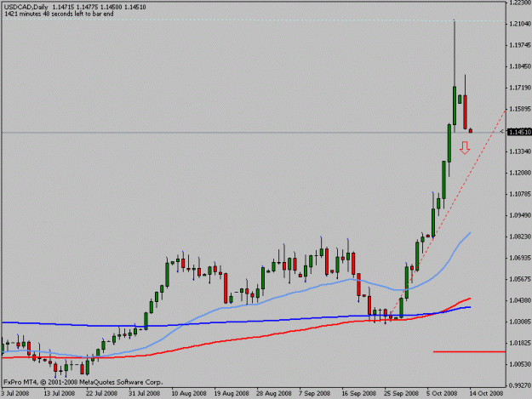Click the 1.04380 price axis label
The image size is (532, 399).
tap(520, 300)
